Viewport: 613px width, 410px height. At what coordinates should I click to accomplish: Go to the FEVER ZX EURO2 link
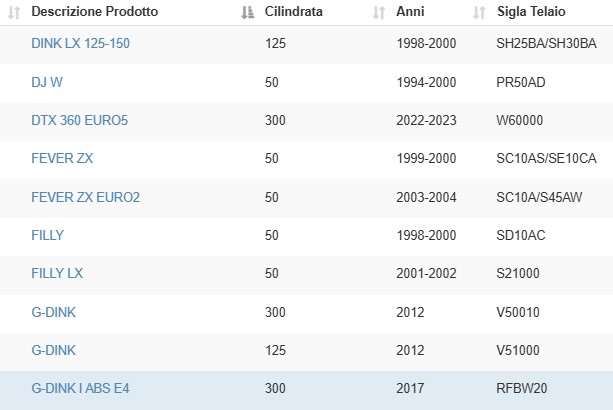tap(85, 197)
